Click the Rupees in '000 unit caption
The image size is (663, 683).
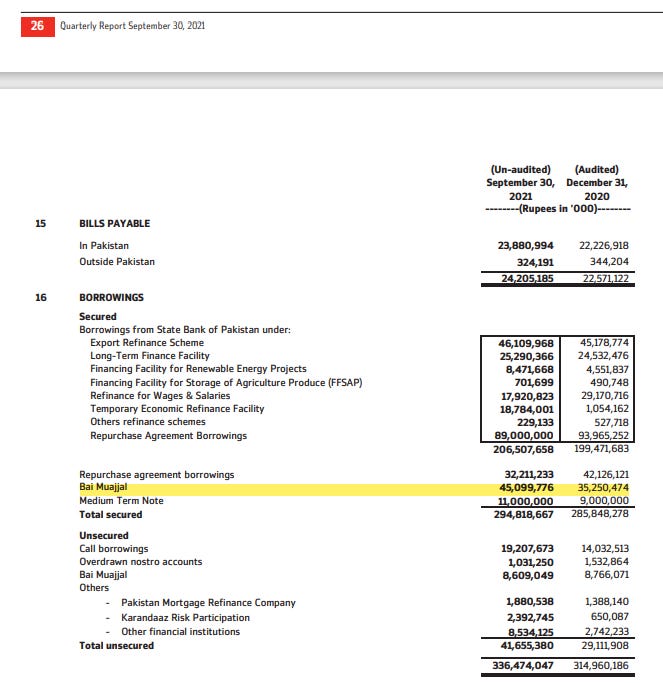click(558, 209)
